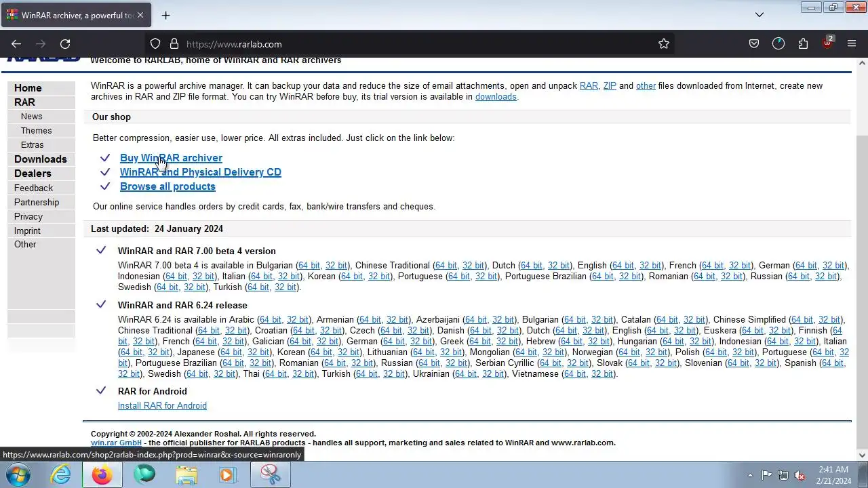868x488 pixels.
Task: Download 7.00 beta Bulgarian 64 bit
Action: coord(309,266)
